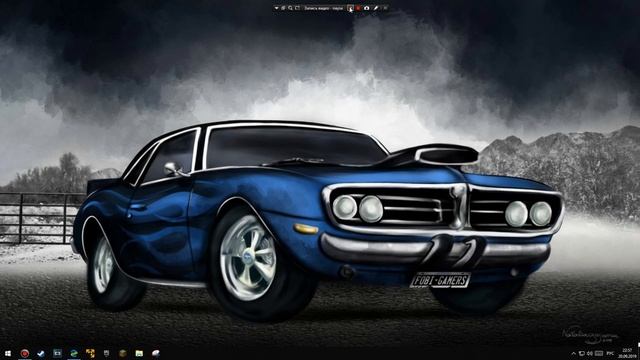
Task: Click the magnifier icon in recorder toolbar
Action: 290,8
